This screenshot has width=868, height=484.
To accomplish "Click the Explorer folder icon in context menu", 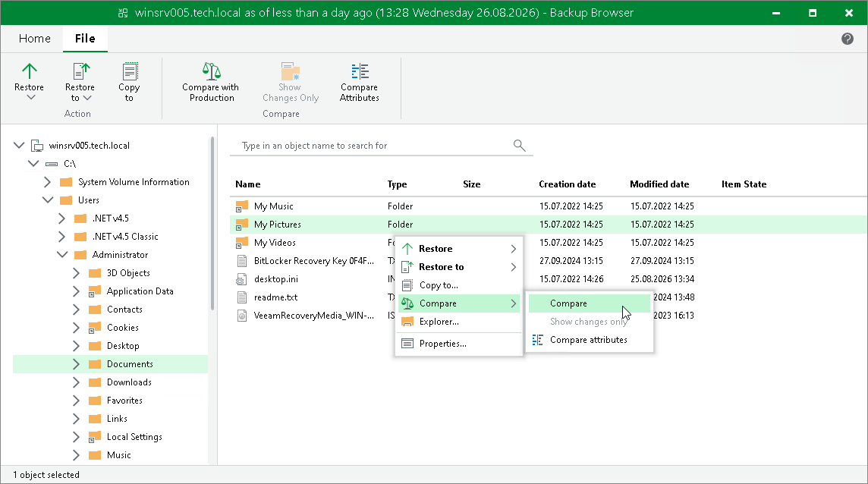I will (x=407, y=322).
